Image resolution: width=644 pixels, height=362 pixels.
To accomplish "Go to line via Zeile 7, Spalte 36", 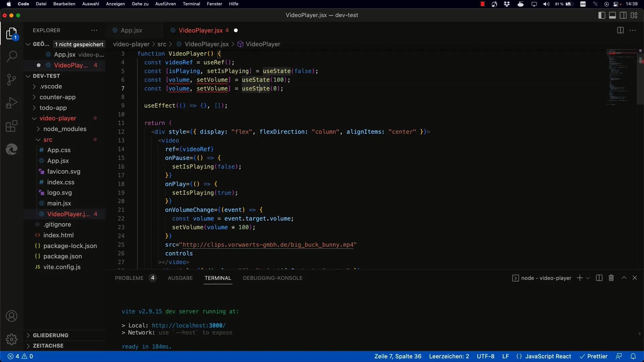I will tap(398, 356).
